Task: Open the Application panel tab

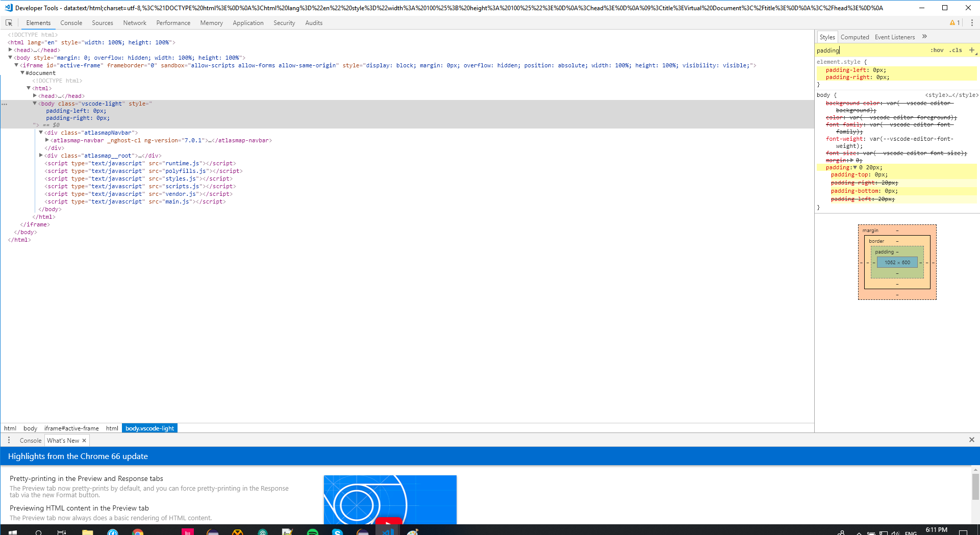Action: [x=248, y=23]
